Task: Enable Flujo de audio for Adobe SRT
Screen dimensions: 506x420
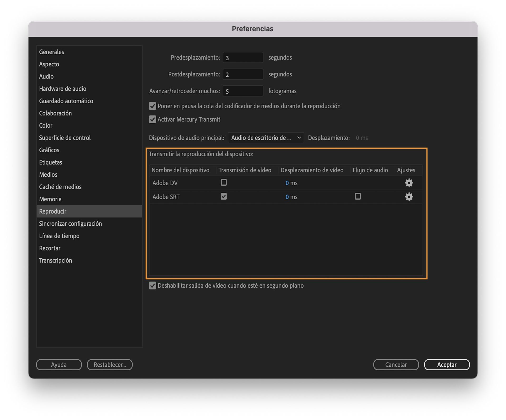Action: (x=357, y=197)
